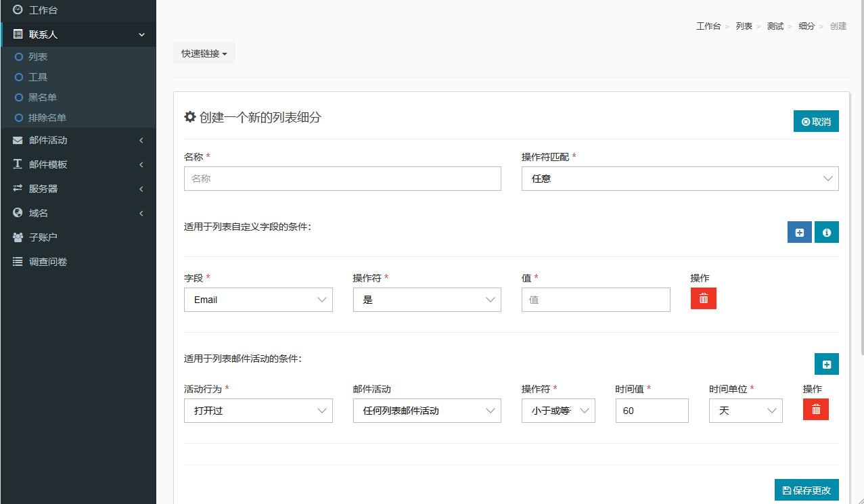Go to 测试 in the breadcrumb
This screenshot has height=504, width=864.
click(775, 26)
